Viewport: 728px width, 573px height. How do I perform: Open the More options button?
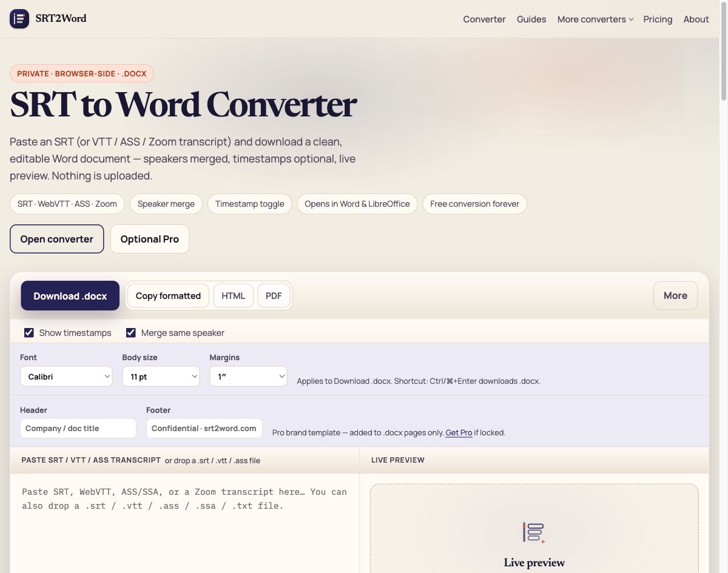675,296
